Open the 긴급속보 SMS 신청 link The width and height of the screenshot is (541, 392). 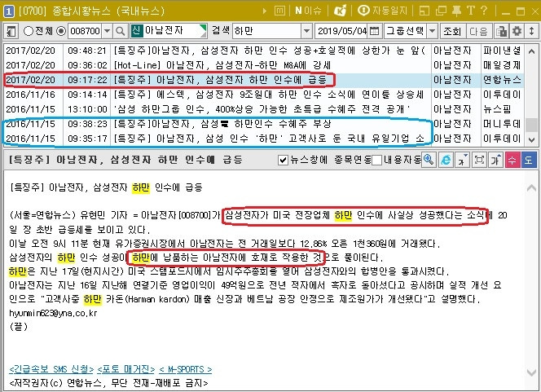pyautogui.click(x=51, y=369)
